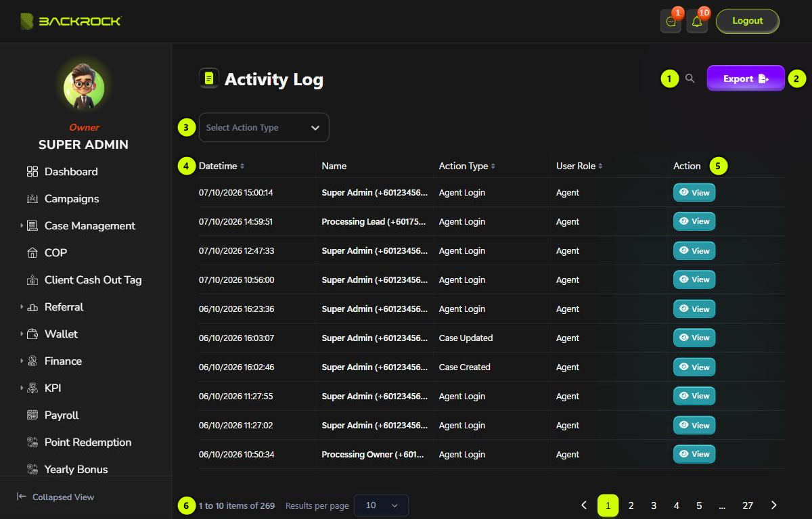Expand the KPI menu triangle
812x519 pixels.
pyautogui.click(x=22, y=388)
